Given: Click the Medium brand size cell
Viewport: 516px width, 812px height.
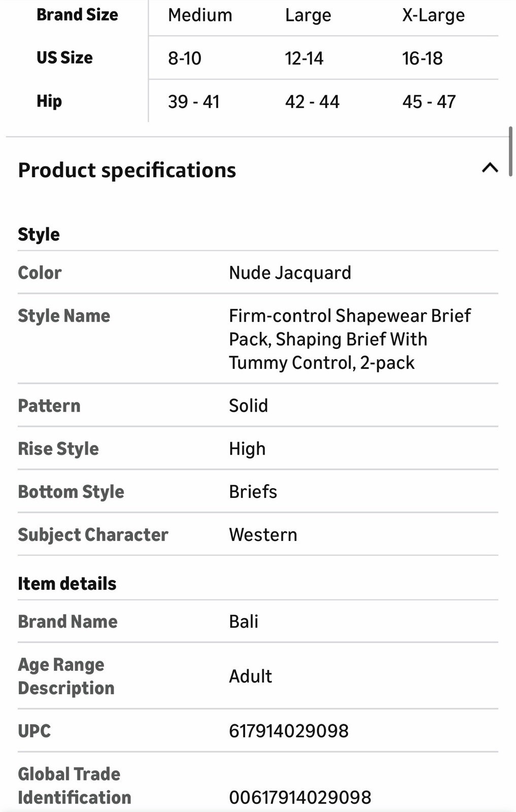Looking at the screenshot, I should pos(200,15).
